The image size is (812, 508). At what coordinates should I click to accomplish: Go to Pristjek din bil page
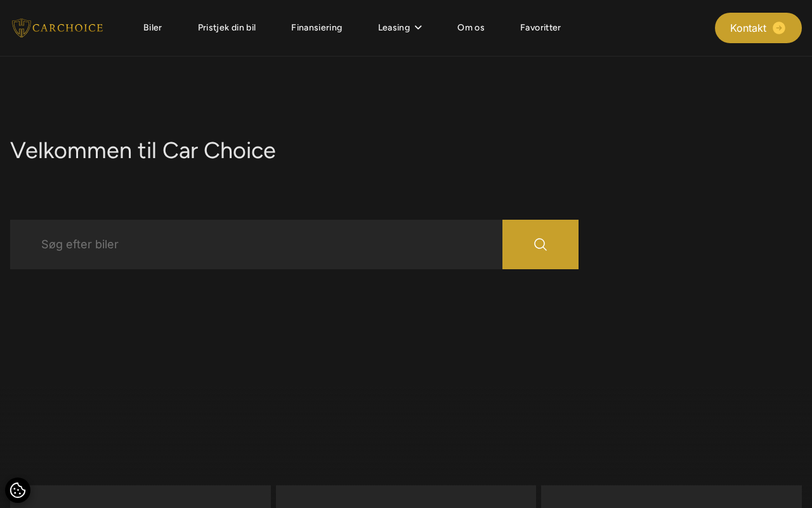tap(226, 27)
